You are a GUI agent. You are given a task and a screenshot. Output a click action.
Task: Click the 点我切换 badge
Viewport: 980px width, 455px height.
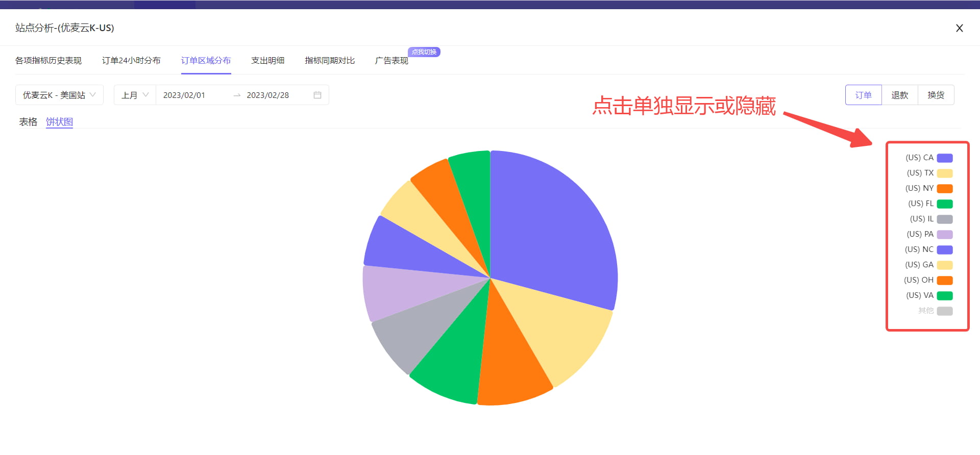point(424,52)
